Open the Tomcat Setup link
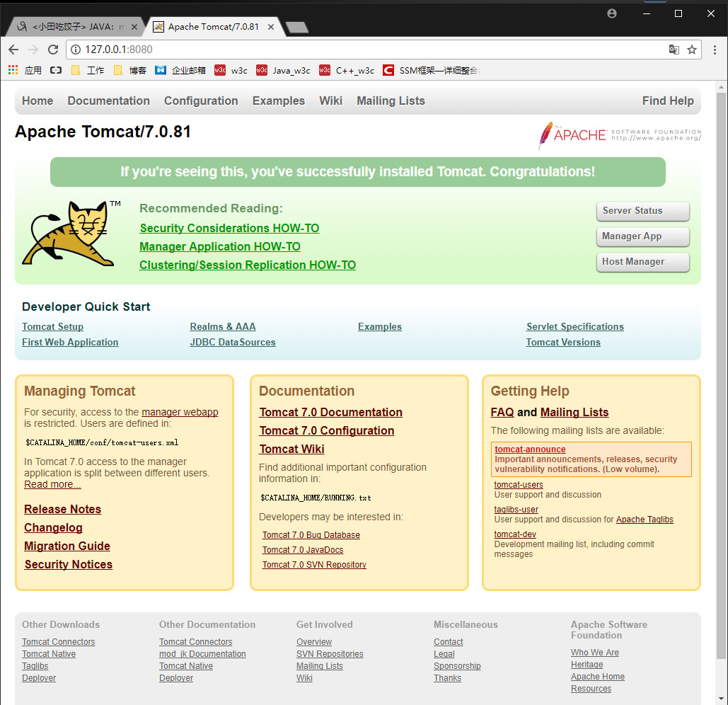The image size is (728, 705). point(53,326)
